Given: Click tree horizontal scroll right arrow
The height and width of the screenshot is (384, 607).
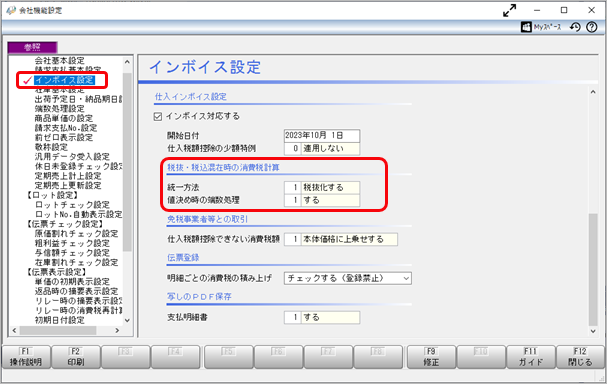Looking at the screenshot, I should coord(117,331).
